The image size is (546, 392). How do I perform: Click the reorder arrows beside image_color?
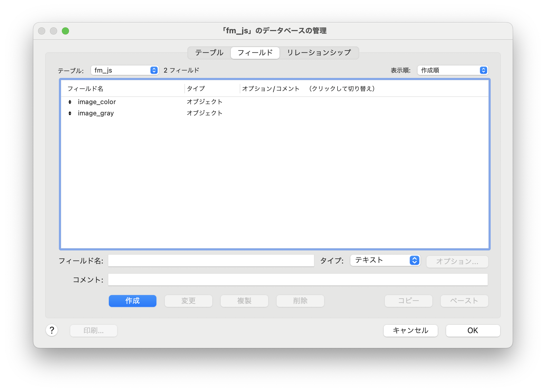click(70, 102)
